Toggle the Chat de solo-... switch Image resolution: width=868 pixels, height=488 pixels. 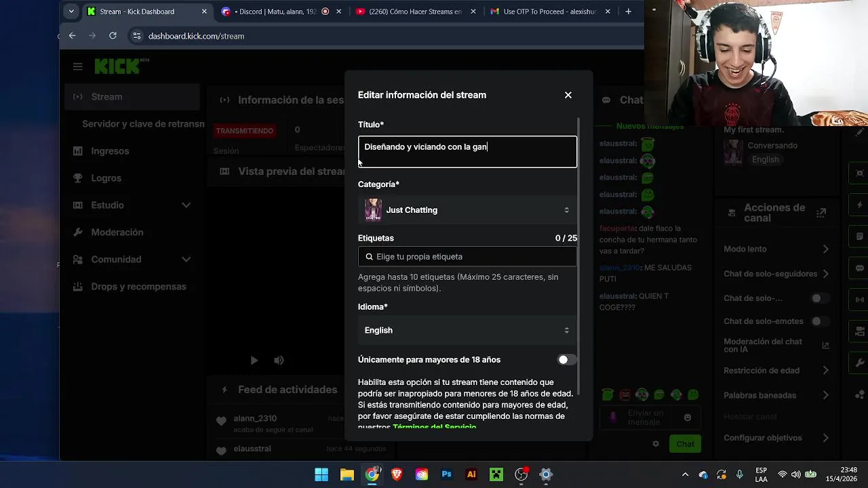point(821,298)
